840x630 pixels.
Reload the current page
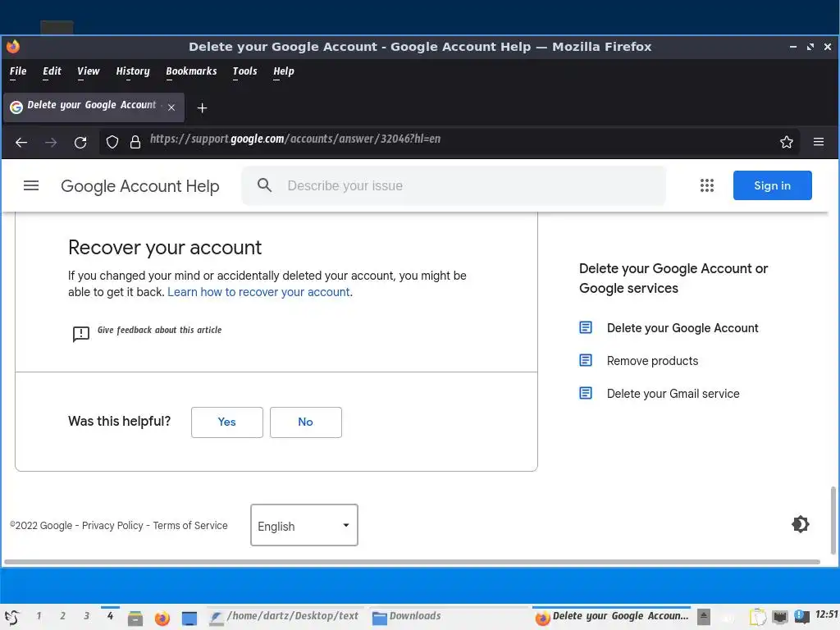[x=80, y=142]
